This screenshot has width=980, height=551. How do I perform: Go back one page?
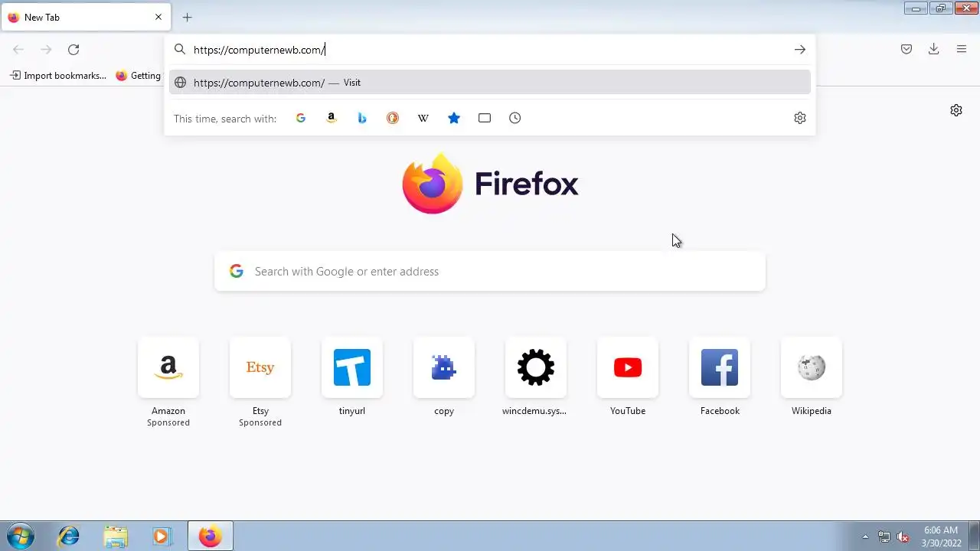pyautogui.click(x=18, y=50)
